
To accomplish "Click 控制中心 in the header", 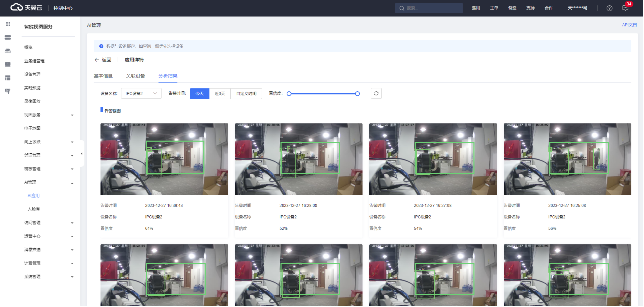I will pyautogui.click(x=63, y=8).
